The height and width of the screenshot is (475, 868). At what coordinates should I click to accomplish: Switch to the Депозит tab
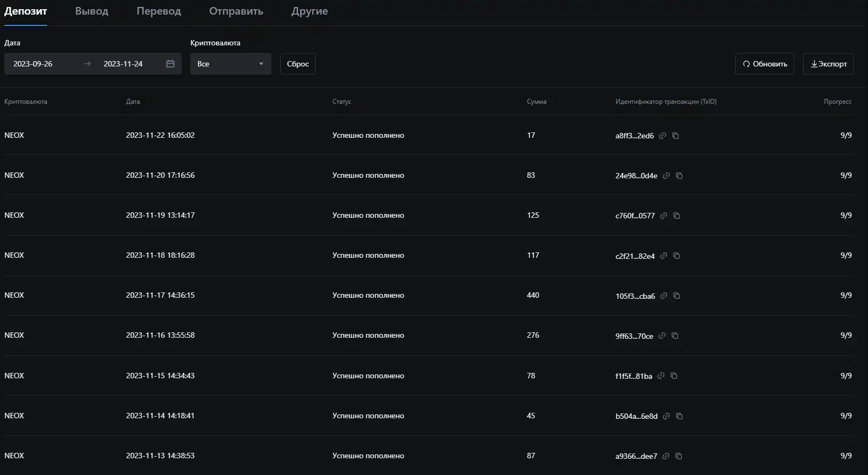[25, 11]
